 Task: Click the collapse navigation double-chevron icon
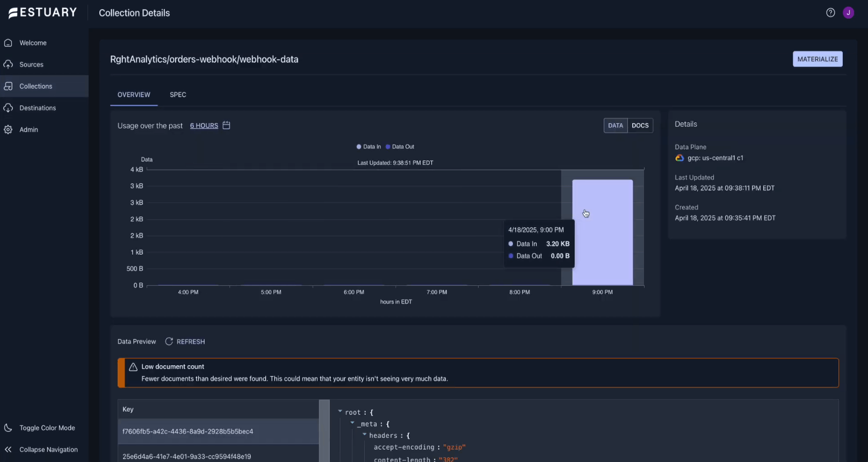point(8,450)
